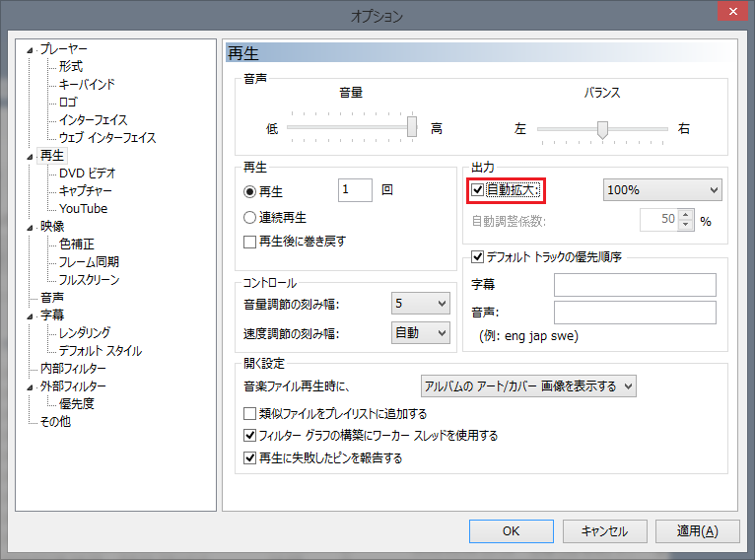
Task: Click the キャンセル button
Action: [604, 531]
